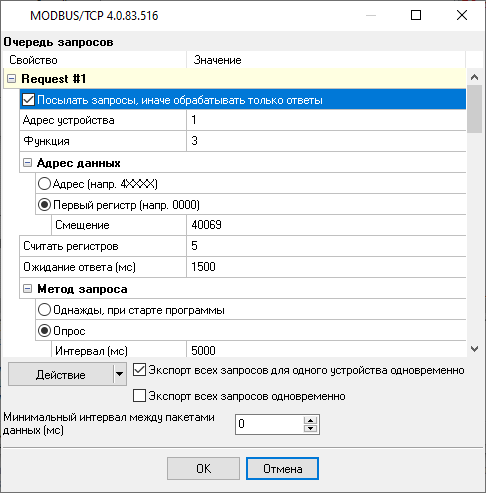Click the scrollbar down arrow
This screenshot has height=493, width=486.
coord(475,349)
